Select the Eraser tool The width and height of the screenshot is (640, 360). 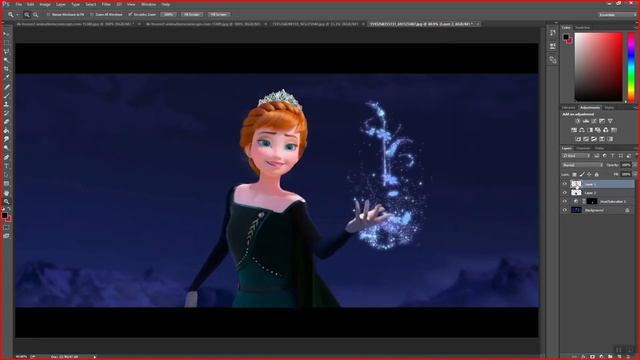[6, 122]
